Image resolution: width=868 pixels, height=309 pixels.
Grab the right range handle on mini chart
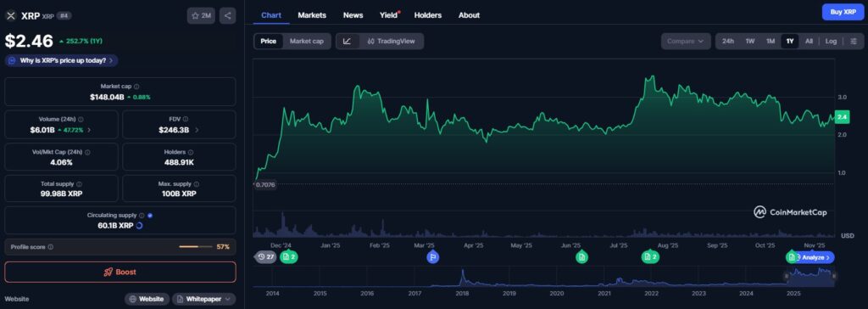(834, 276)
